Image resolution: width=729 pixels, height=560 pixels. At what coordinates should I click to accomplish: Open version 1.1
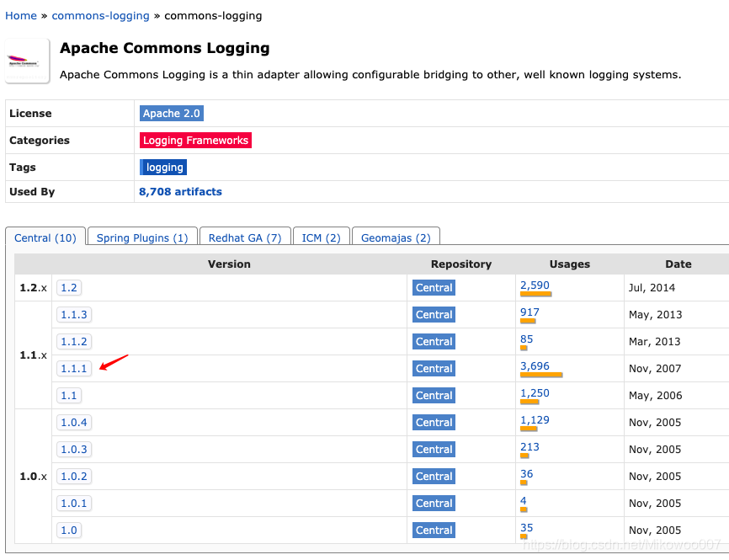69,396
